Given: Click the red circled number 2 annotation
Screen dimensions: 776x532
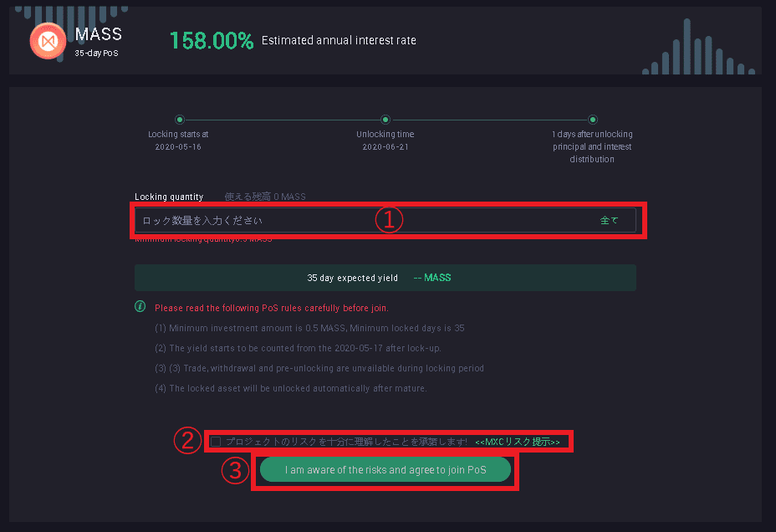Looking at the screenshot, I should point(187,441).
